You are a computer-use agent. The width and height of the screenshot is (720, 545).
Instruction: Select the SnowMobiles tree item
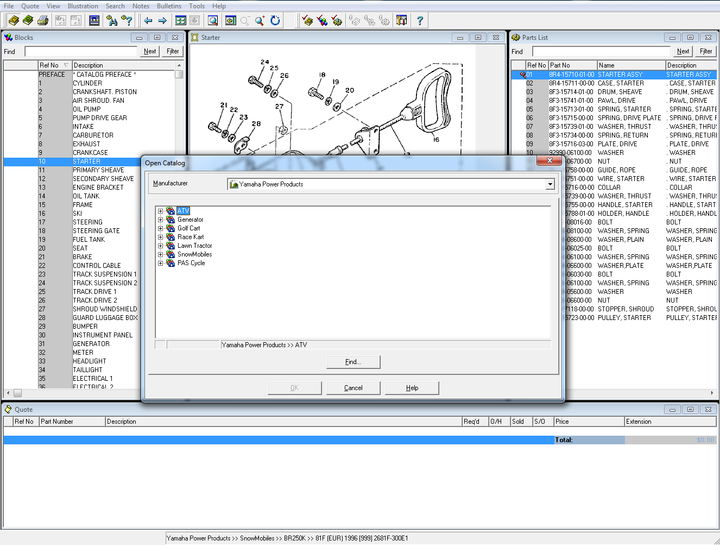[195, 254]
